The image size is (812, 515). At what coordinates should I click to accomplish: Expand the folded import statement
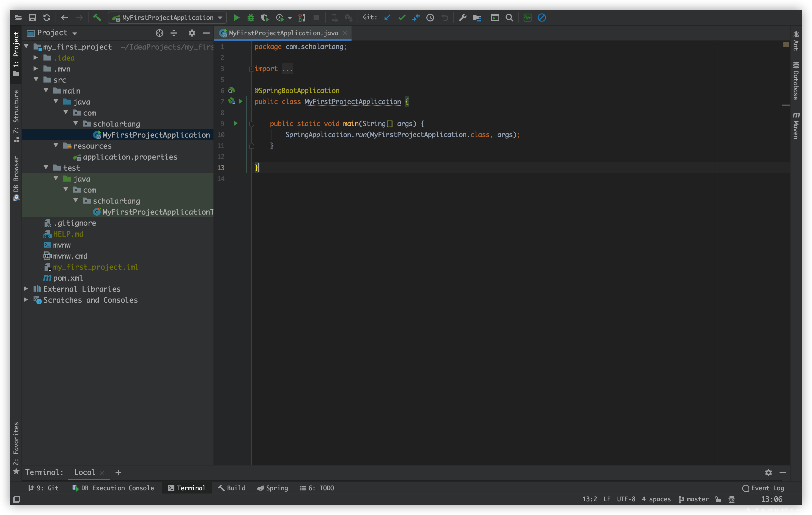point(252,69)
